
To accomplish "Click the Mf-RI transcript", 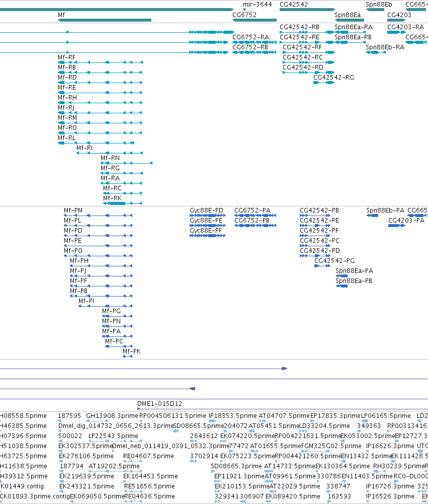I will (x=110, y=153).
